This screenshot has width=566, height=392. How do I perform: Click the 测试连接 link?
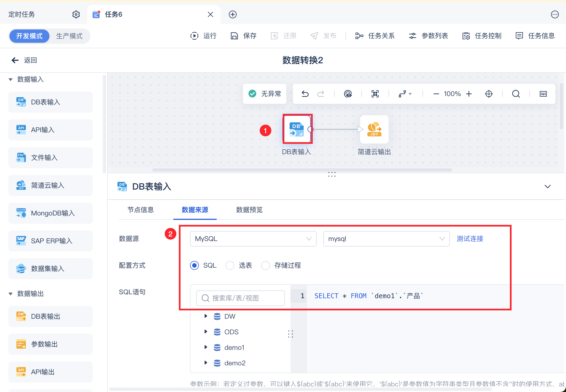[x=470, y=239]
